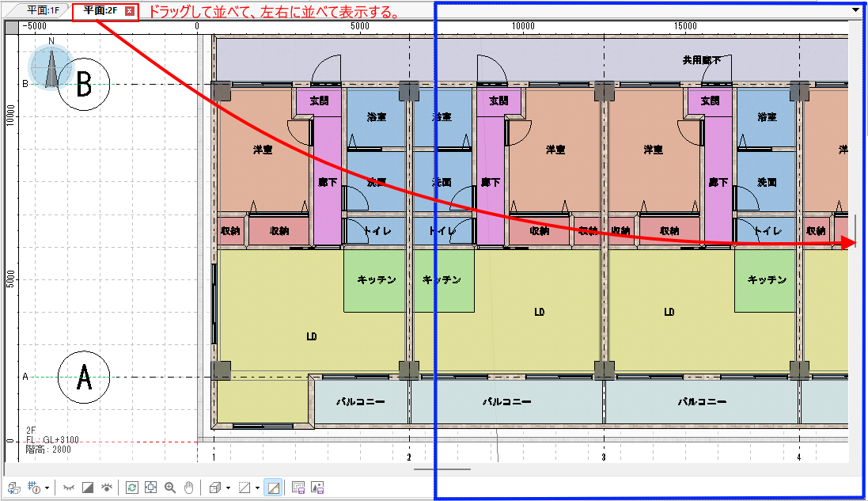Viewport: 868px width, 501px height.
Task: Click the grid snap settings icon
Action: (34, 488)
